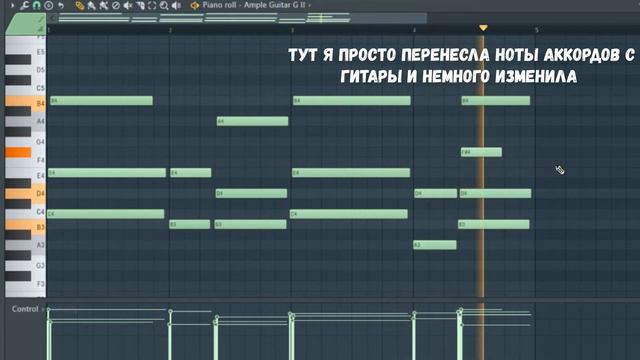Select the A3 note starting at bar 4

tap(435, 245)
